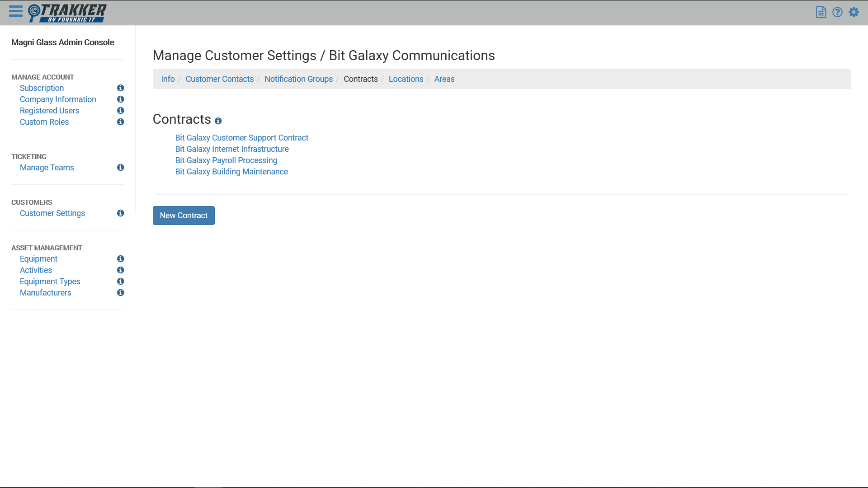
Task: Open Bit Galaxy Payroll Processing contract
Action: (226, 160)
